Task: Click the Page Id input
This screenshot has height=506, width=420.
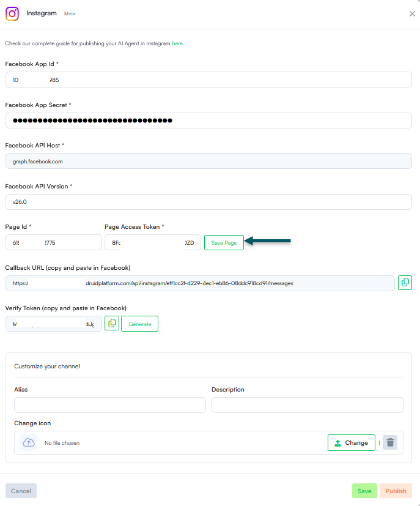Action: click(54, 242)
